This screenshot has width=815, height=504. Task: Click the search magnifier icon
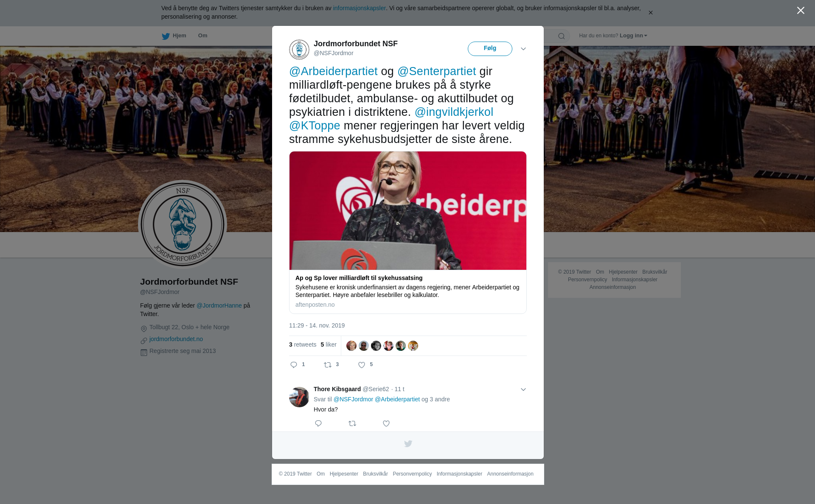pos(562,36)
